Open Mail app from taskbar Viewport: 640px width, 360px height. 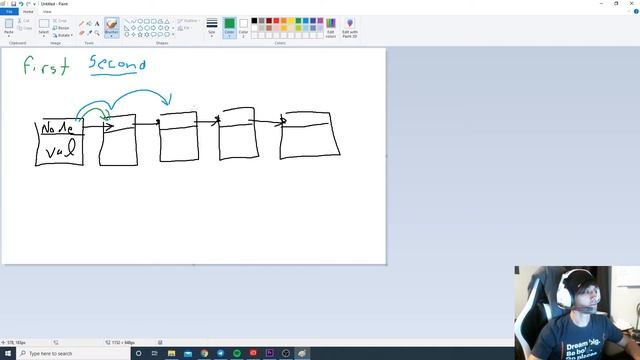coord(188,353)
